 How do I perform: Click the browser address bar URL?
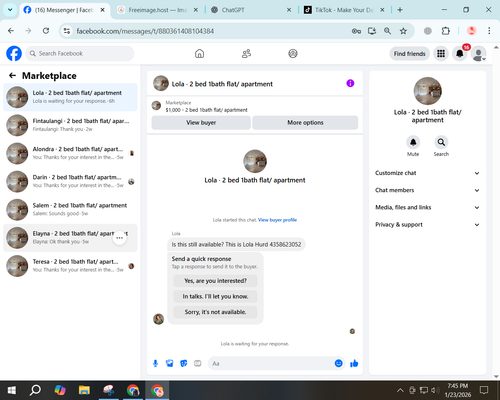[145, 31]
